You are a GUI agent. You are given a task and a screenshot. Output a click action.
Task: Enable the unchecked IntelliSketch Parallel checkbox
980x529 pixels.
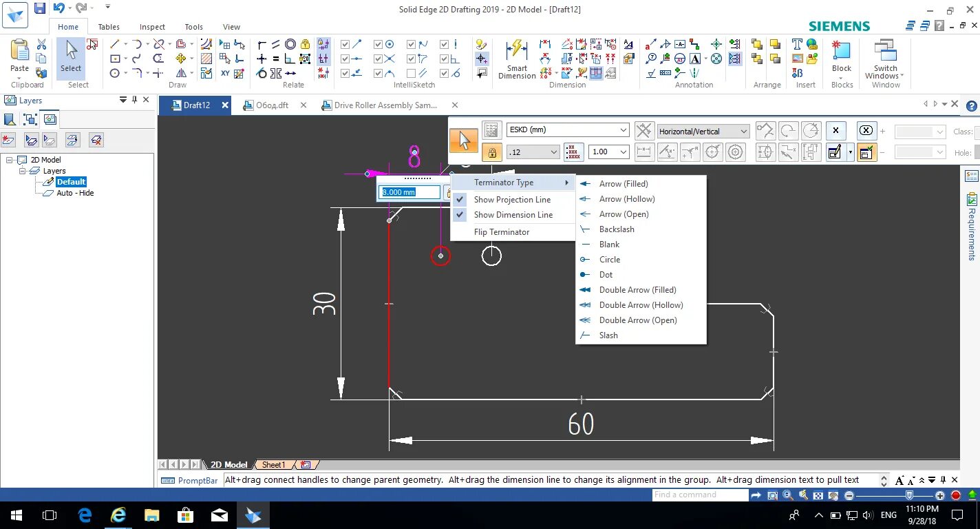412,73
